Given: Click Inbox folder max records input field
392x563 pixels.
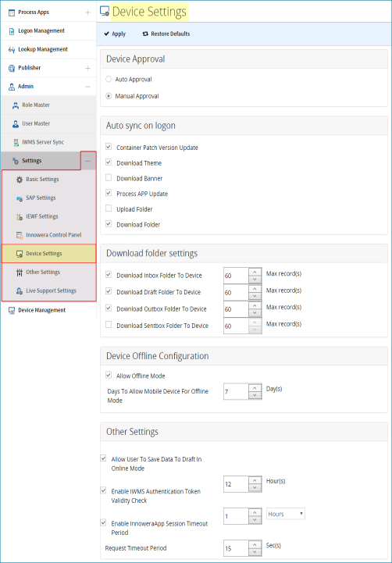Looking at the screenshot, I should point(236,276).
